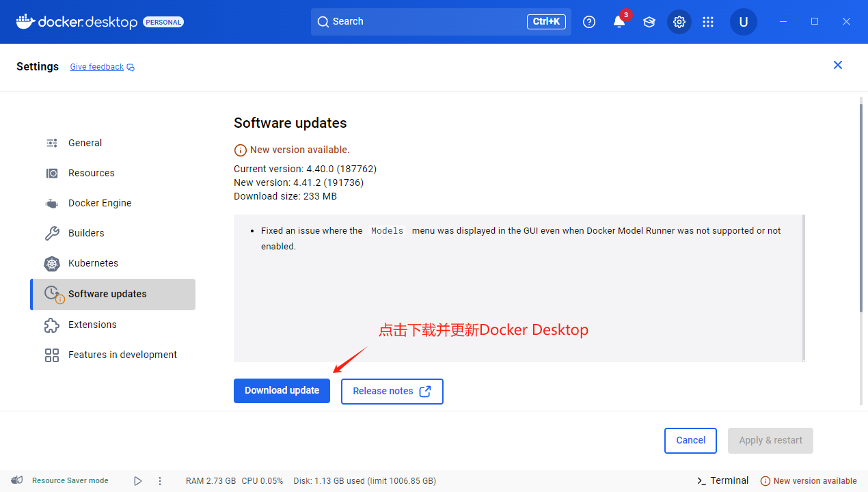
Task: Close the Settings page with X
Action: point(838,65)
